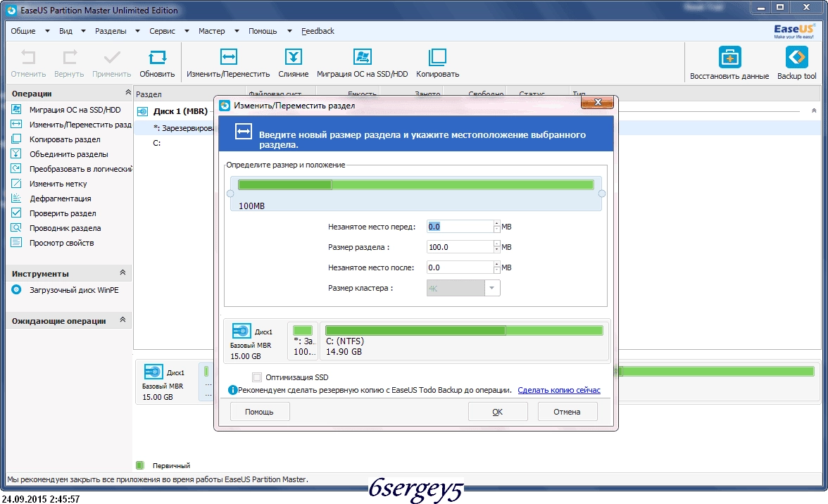This screenshot has width=828, height=504.
Task: Expand the Сервис menu arrow
Action: [x=187, y=31]
